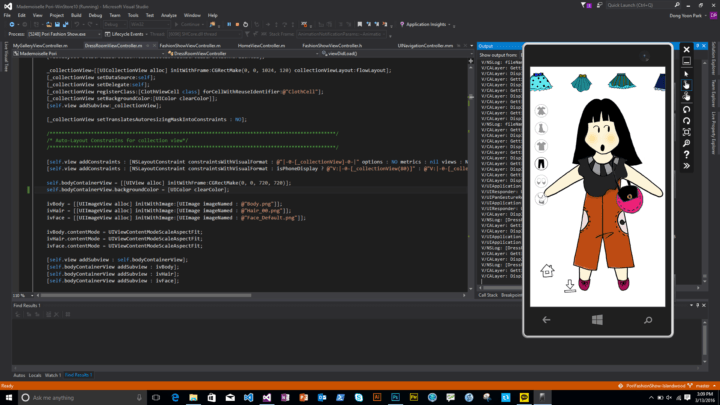
Task: Rotate the emulator right
Action: point(686,121)
